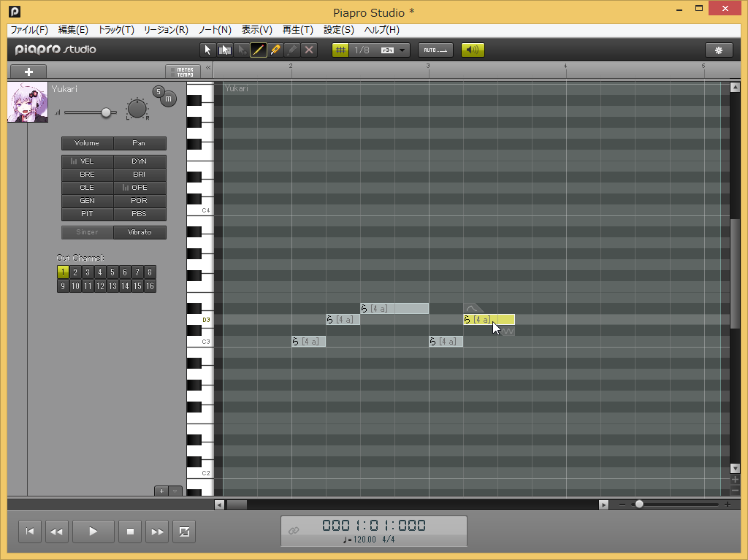Click the grayed glue tool icon

292,50
